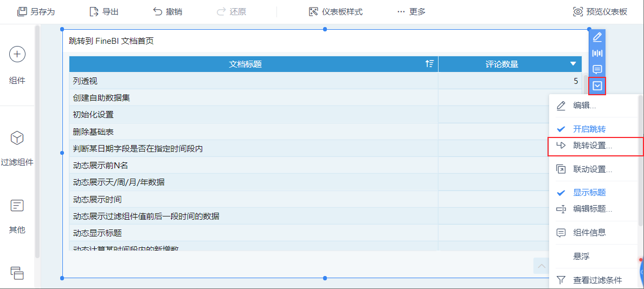The image size is (644, 289).
Task: Open 联动设置... (linkage settings)
Action: 594,169
